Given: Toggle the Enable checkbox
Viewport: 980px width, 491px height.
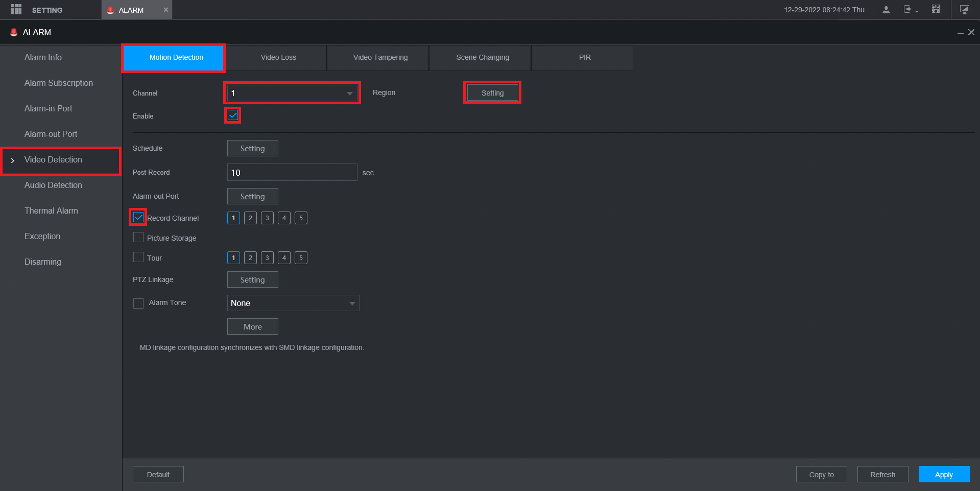Looking at the screenshot, I should pos(233,115).
